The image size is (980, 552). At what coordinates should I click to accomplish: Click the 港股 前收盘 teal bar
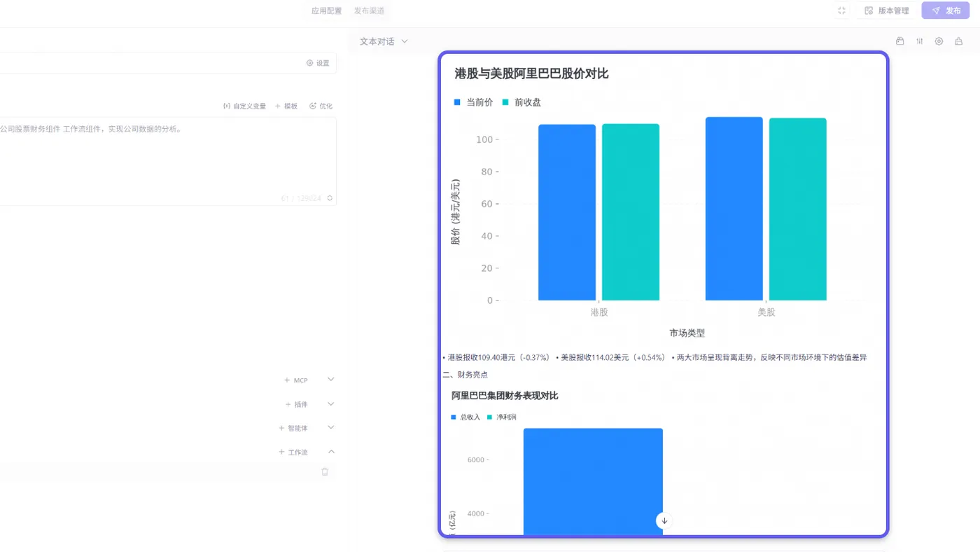[631, 212]
